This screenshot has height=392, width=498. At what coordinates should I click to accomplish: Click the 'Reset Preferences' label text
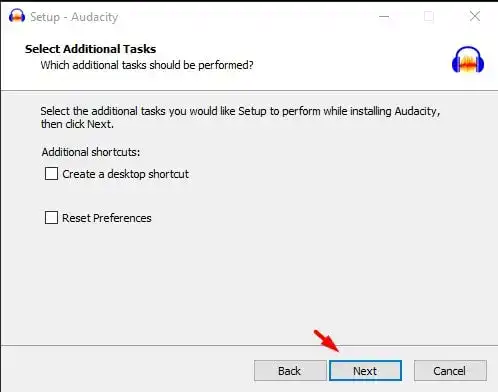[x=107, y=218]
